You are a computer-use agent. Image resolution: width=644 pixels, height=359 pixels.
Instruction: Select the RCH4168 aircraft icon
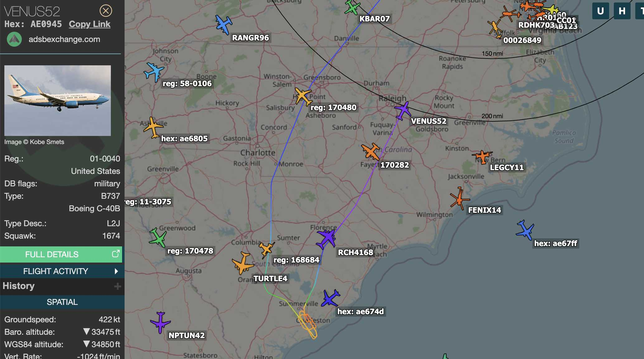327,239
